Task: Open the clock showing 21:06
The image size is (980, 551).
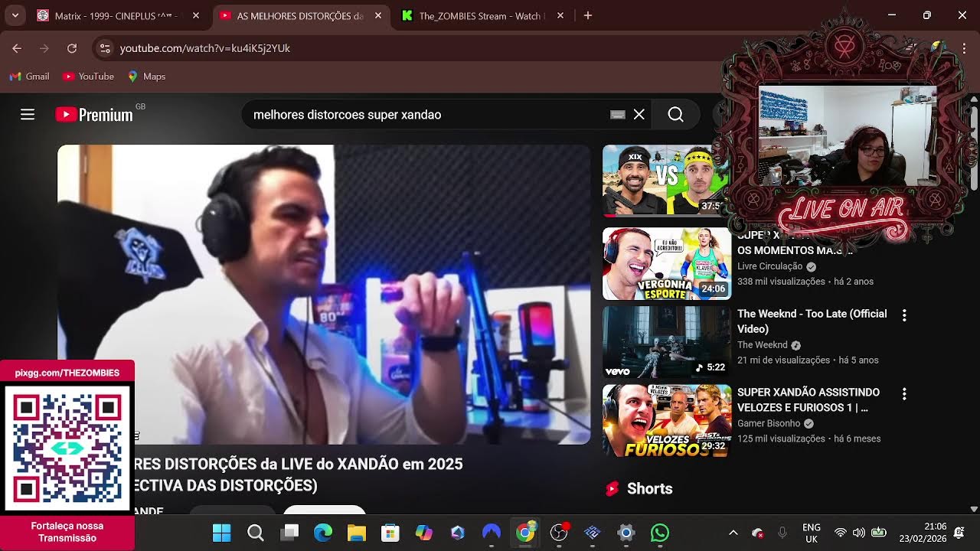Action: (x=924, y=533)
